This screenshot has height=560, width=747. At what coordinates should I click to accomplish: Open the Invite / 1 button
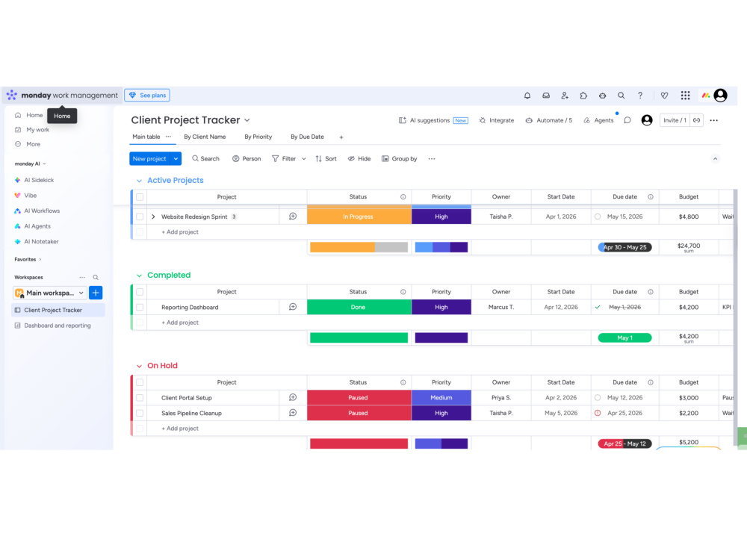675,120
